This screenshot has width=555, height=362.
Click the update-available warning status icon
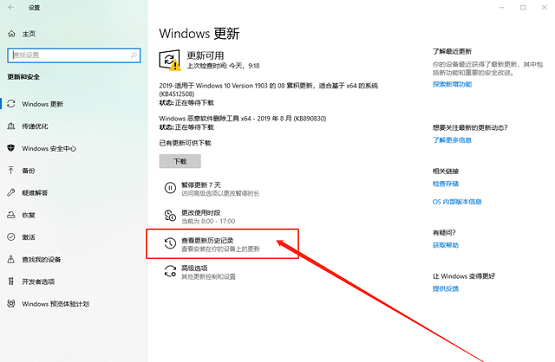point(170,60)
